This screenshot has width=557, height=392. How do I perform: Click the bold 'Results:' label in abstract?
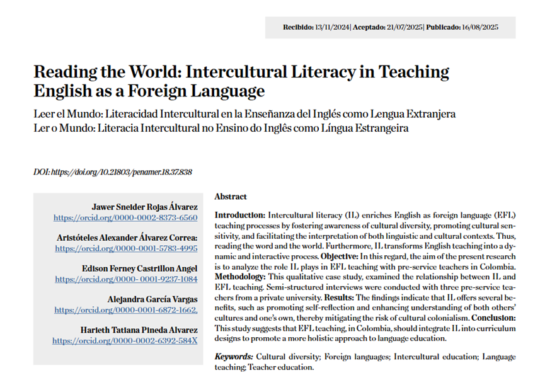[x=337, y=297]
